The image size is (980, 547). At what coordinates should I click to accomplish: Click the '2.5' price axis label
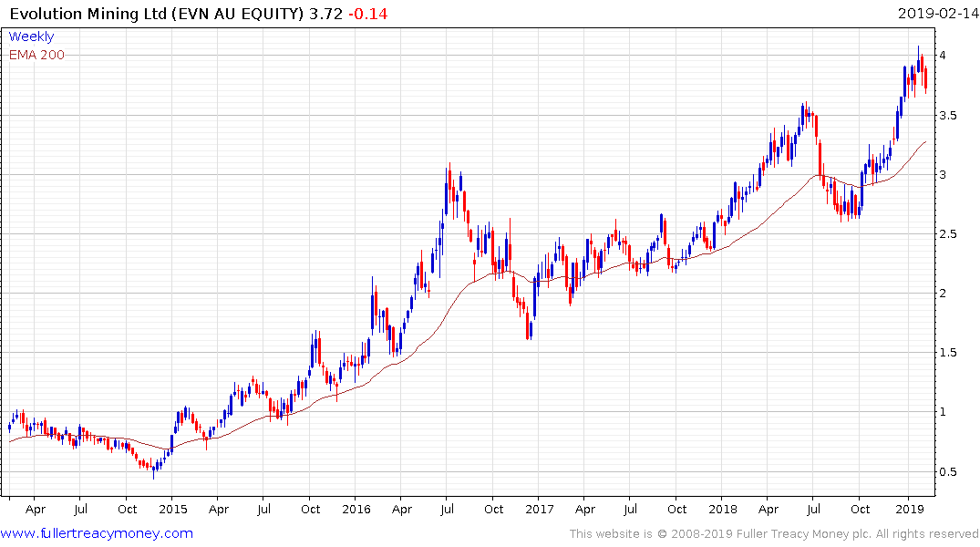click(x=948, y=233)
